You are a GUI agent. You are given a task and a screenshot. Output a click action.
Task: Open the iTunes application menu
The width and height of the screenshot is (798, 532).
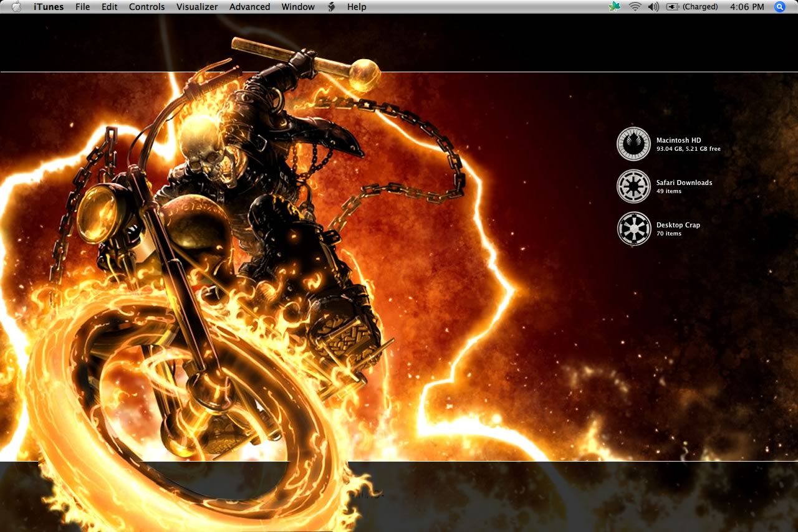point(49,7)
